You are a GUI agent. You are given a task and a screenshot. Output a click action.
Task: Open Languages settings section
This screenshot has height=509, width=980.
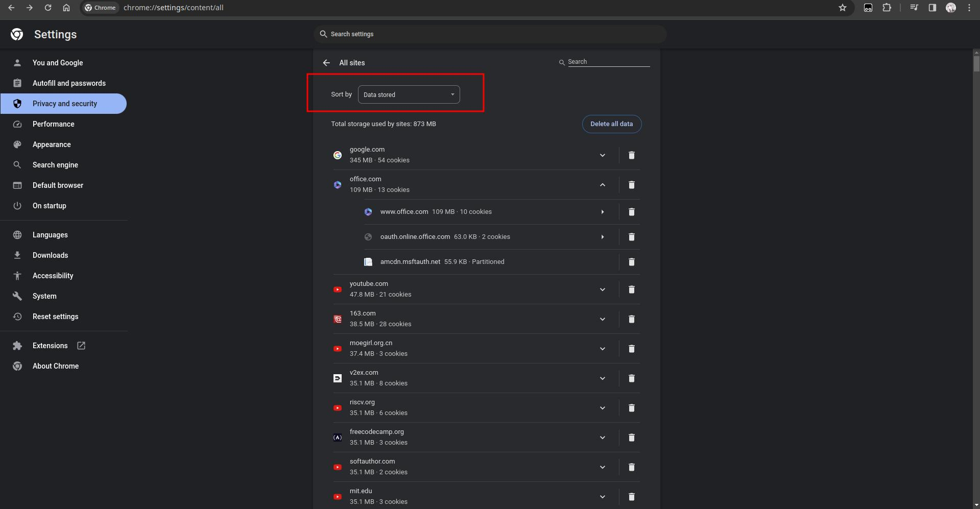[63, 235]
